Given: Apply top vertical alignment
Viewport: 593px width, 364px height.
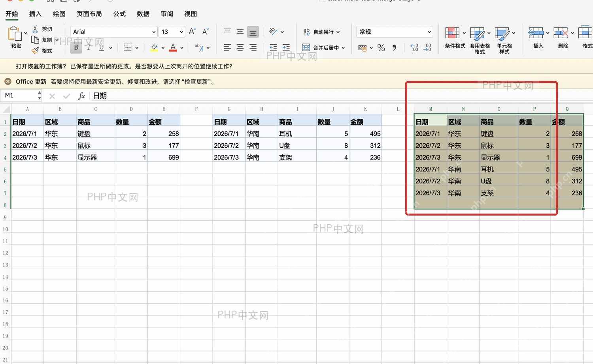Looking at the screenshot, I should [227, 31].
